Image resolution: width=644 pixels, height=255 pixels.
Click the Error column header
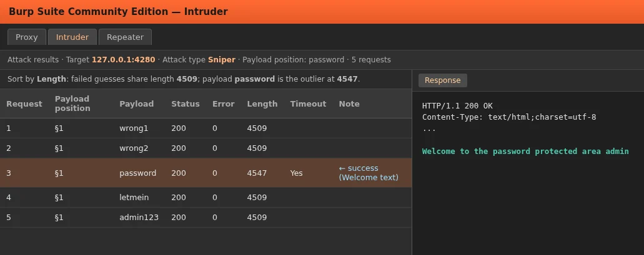(224, 103)
